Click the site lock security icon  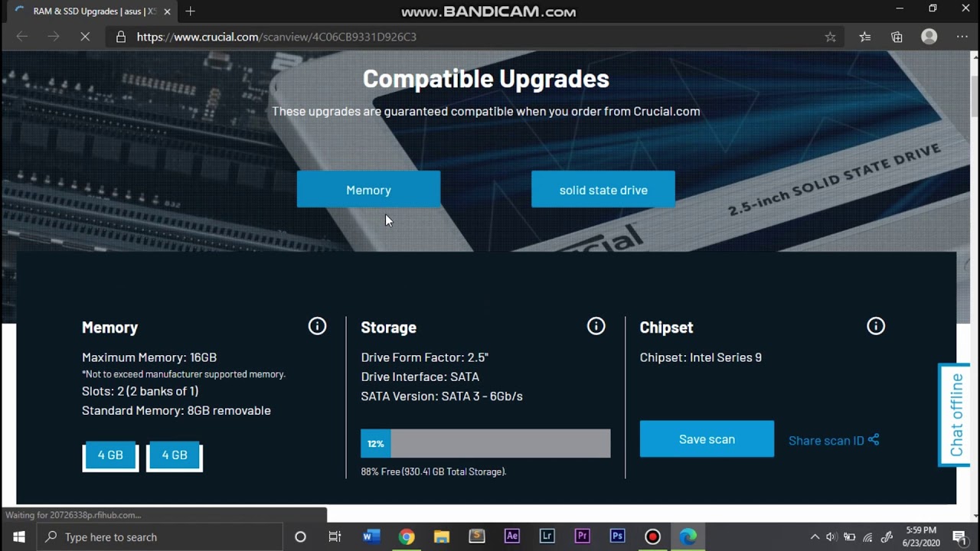pos(120,37)
